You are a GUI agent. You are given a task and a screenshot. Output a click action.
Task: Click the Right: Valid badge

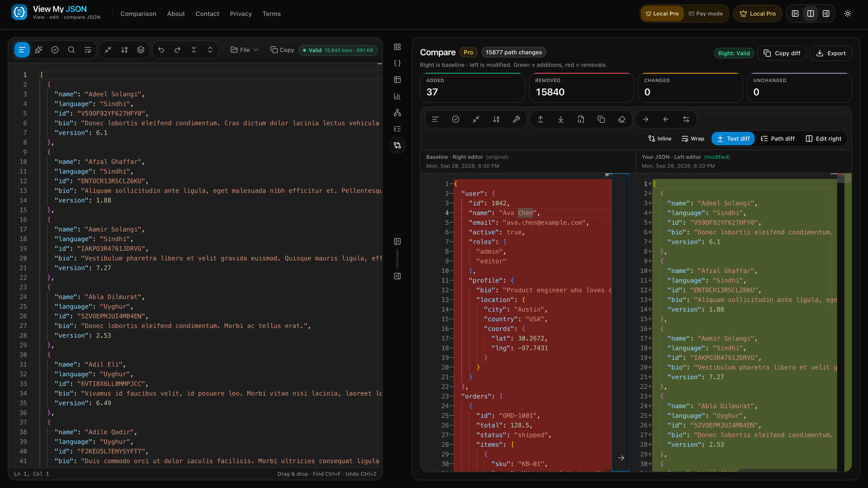pyautogui.click(x=734, y=53)
